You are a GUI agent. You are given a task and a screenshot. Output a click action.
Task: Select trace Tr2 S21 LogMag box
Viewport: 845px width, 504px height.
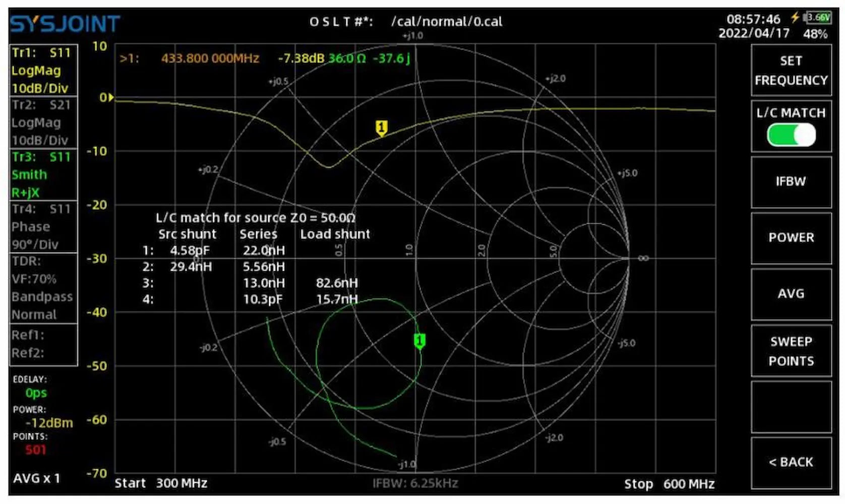pyautogui.click(x=43, y=122)
